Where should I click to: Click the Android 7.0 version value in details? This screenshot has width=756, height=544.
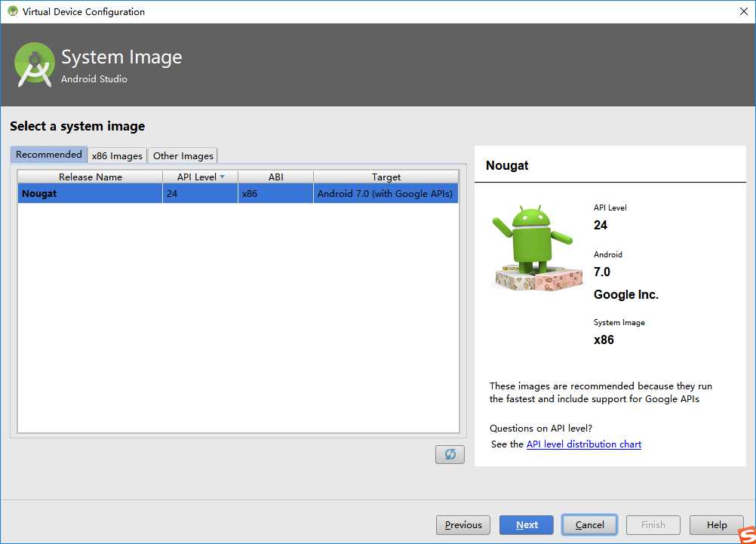(602, 272)
